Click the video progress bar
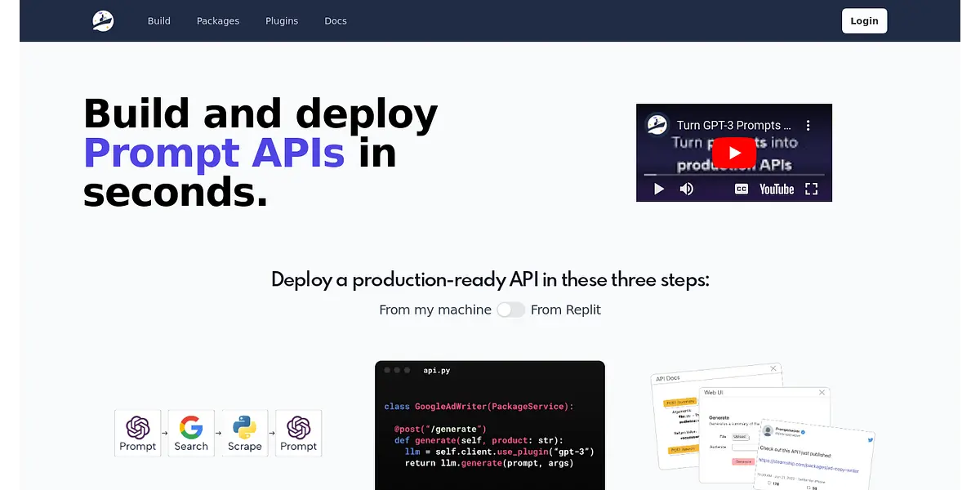 click(733, 175)
